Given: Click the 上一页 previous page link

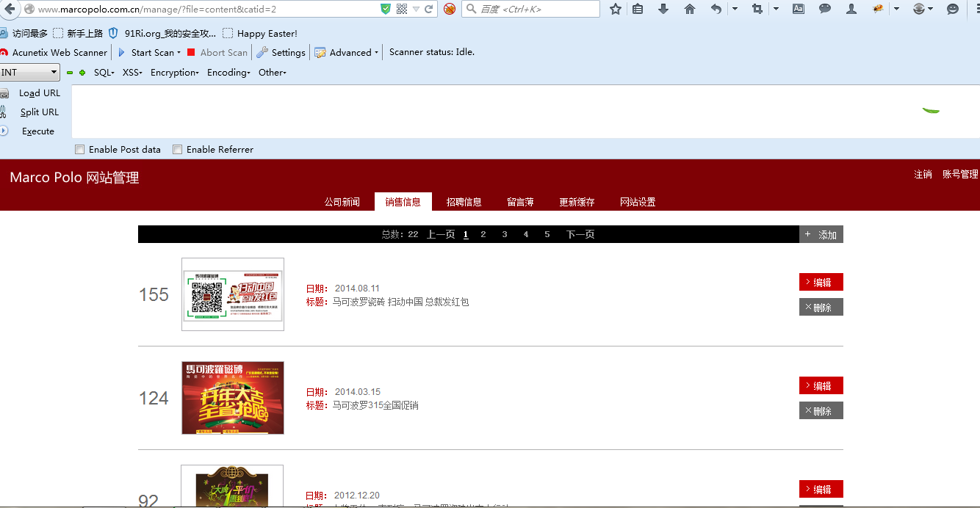Looking at the screenshot, I should pyautogui.click(x=441, y=234).
